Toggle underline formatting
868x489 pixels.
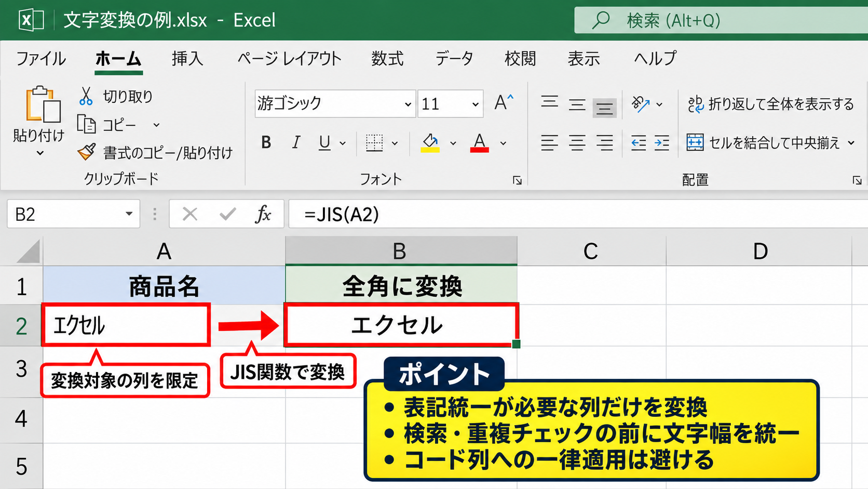click(x=325, y=142)
